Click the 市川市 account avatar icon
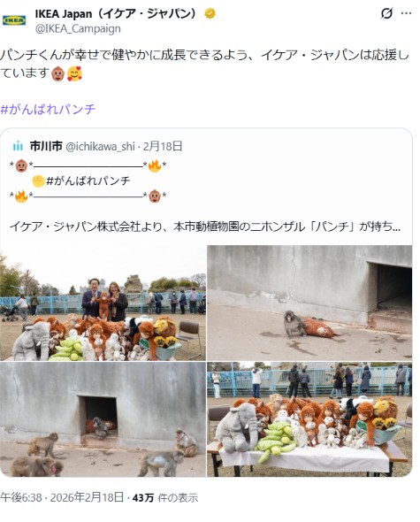This screenshot has height=522, width=420. point(18,146)
